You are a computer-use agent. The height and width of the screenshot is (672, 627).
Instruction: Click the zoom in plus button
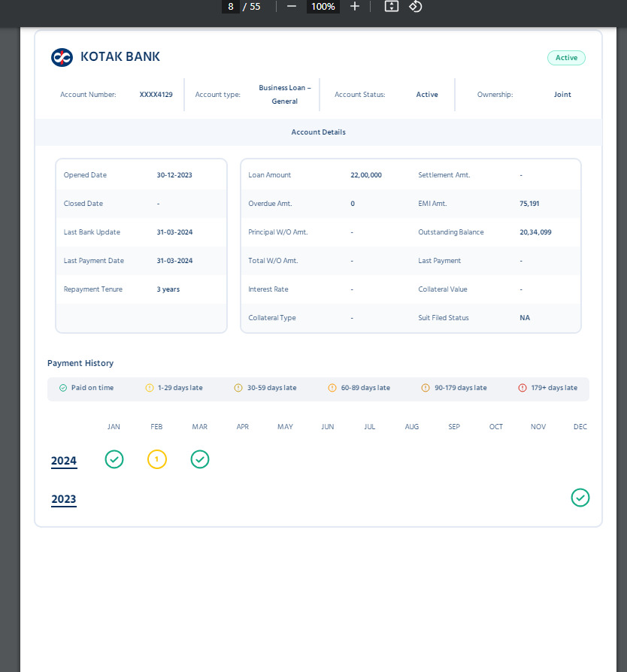354,7
